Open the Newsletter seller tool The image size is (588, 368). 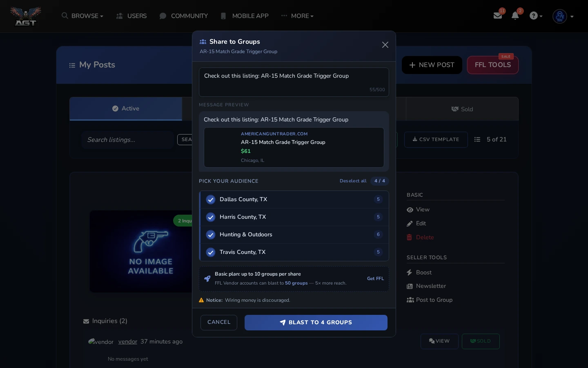pyautogui.click(x=426, y=286)
